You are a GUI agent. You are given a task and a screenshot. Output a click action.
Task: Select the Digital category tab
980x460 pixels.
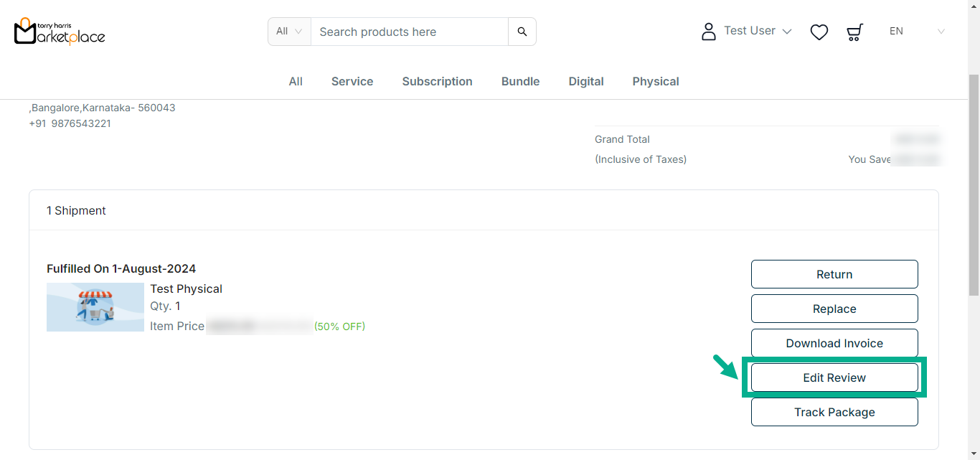586,81
